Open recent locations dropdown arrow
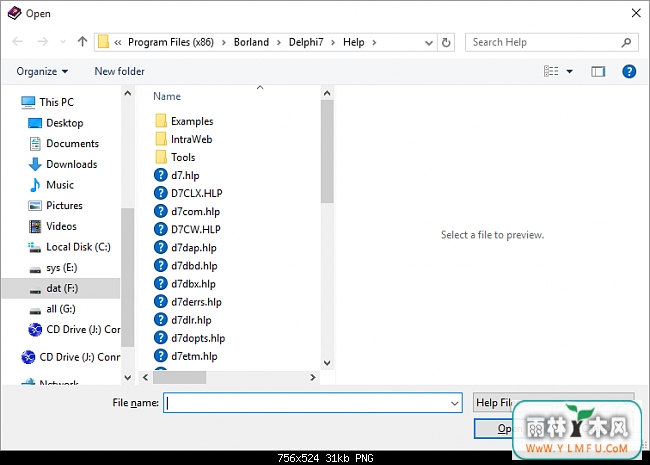The height and width of the screenshot is (465, 650). pos(63,42)
